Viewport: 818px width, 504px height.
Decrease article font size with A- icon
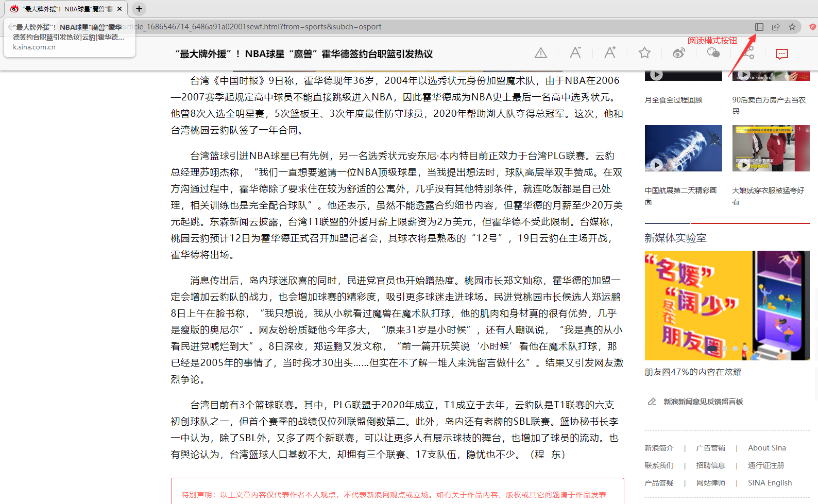[x=575, y=53]
